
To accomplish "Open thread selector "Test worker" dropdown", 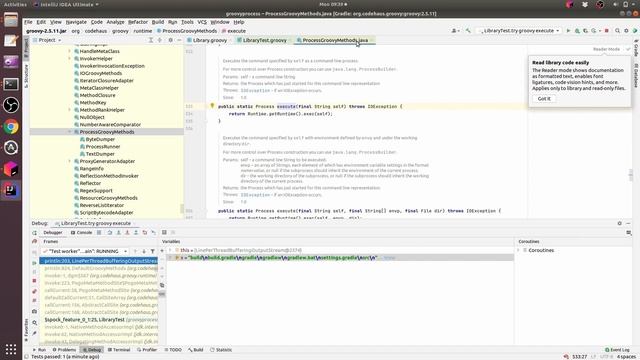I will coord(85,251).
